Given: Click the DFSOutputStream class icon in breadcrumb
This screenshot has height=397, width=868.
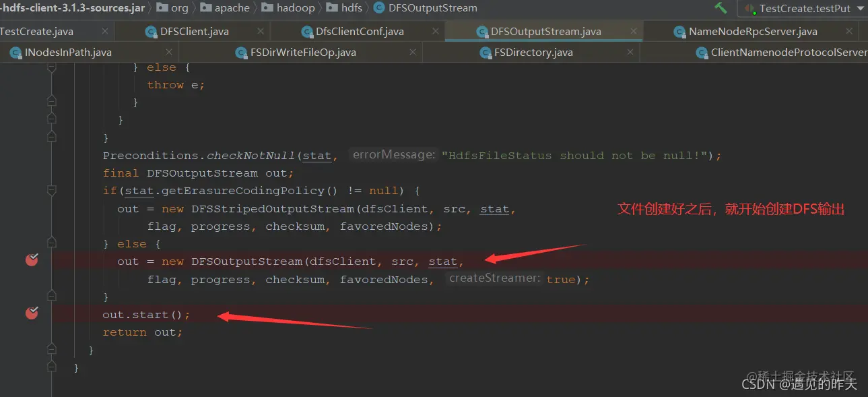Looking at the screenshot, I should pos(378,8).
